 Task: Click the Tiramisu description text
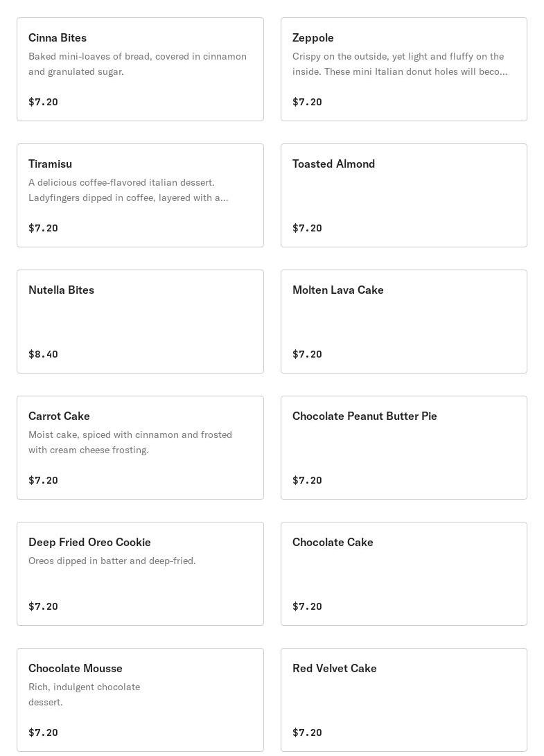[x=128, y=190]
